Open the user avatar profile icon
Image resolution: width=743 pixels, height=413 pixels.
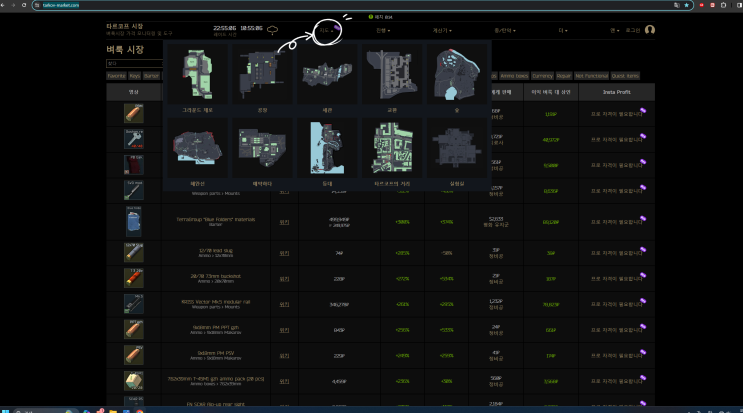tap(650, 30)
